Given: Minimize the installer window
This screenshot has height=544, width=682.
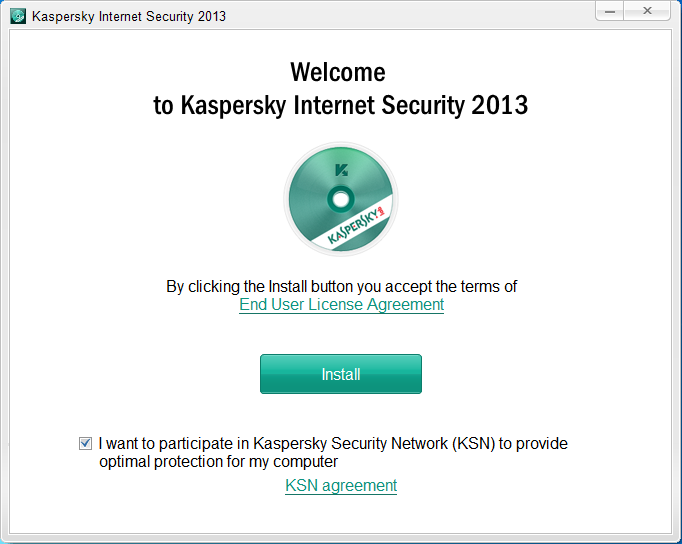Looking at the screenshot, I should tap(611, 11).
